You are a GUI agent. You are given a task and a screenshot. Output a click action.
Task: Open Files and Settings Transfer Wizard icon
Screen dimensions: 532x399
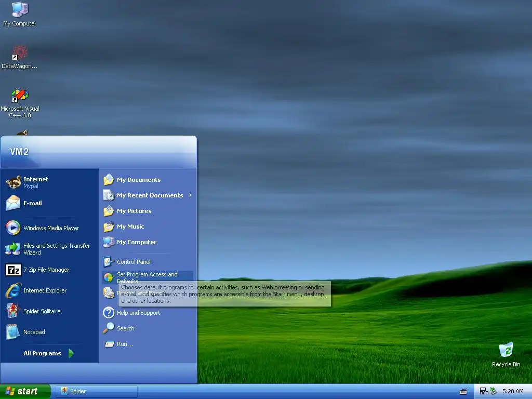pos(13,249)
